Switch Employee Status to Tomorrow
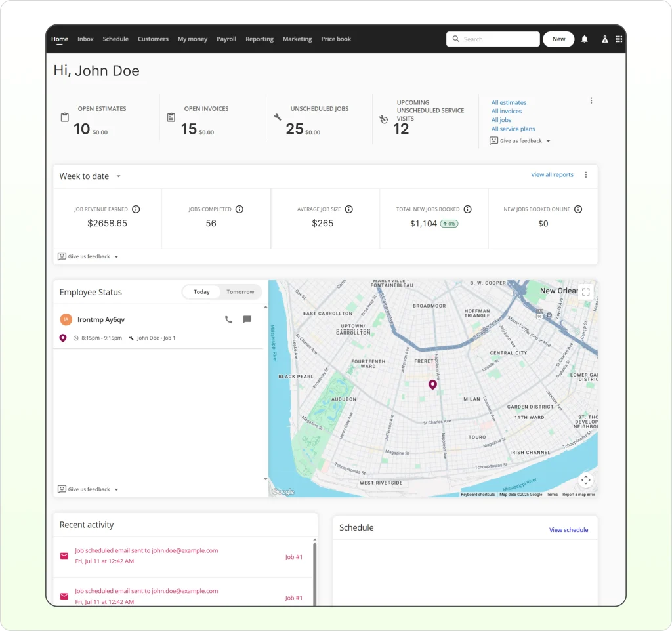Image resolution: width=672 pixels, height=631 pixels. (x=240, y=292)
